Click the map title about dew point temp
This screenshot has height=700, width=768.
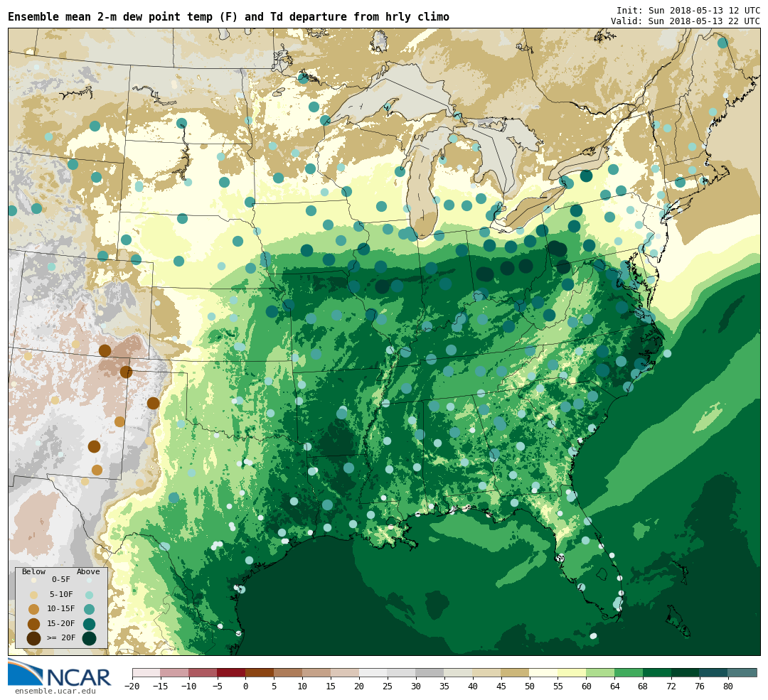[x=229, y=17]
